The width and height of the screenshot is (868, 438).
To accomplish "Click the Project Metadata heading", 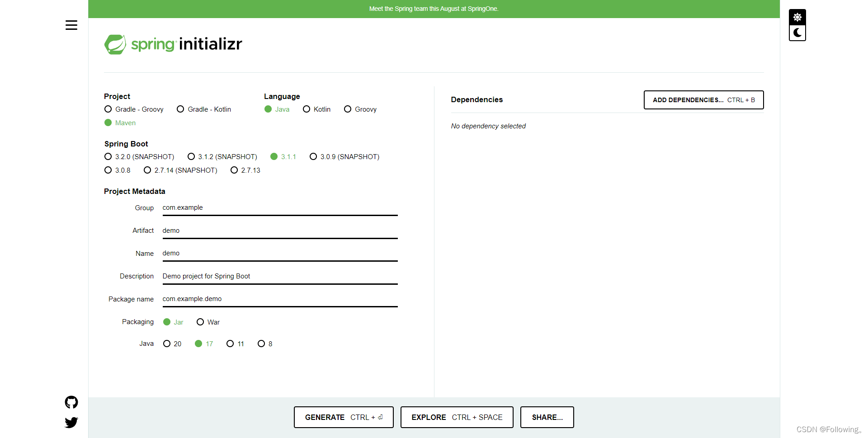I will click(135, 192).
